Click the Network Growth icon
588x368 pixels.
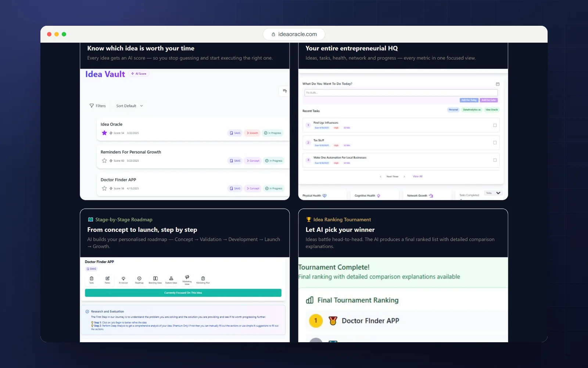(x=431, y=196)
